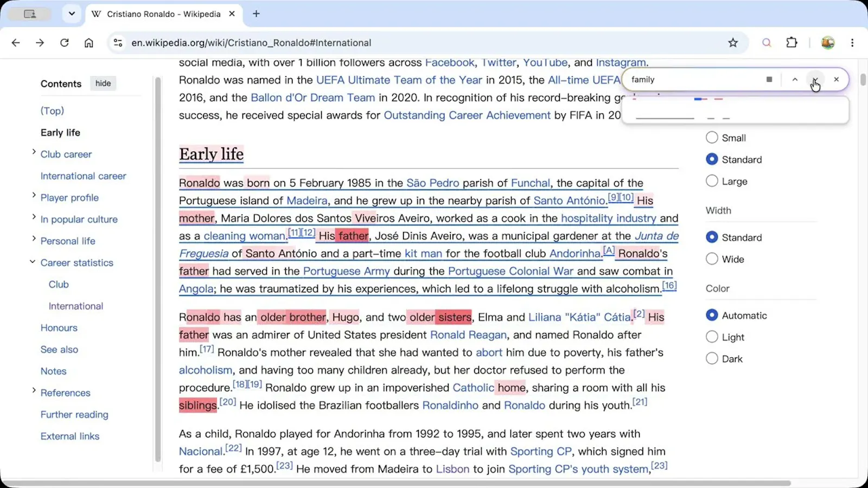
Task: Go to International career in contents
Action: click(x=83, y=176)
